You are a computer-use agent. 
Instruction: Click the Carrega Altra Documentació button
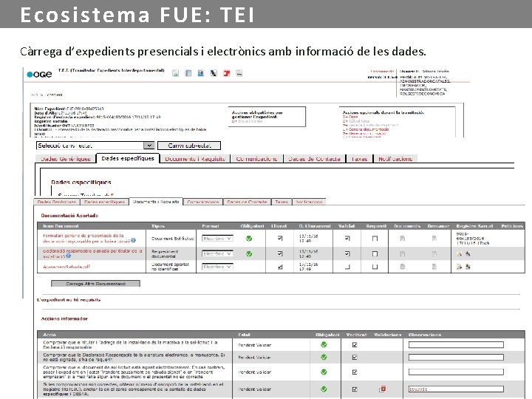tap(95, 283)
